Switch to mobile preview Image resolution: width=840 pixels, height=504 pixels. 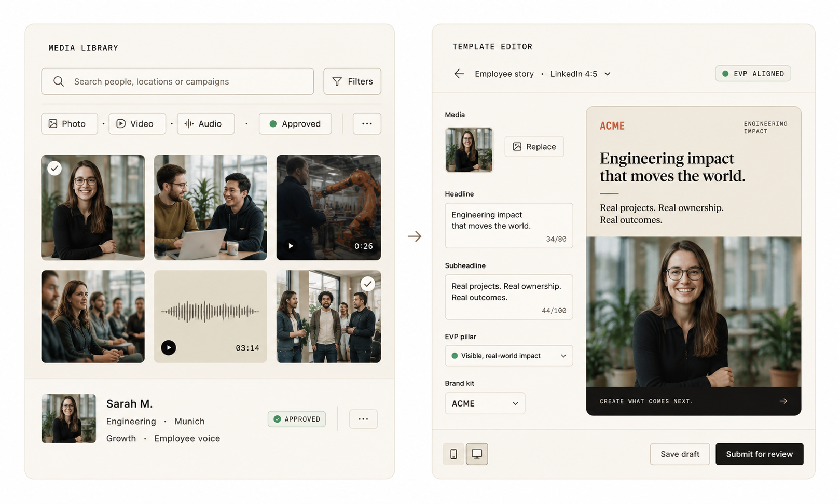click(453, 454)
